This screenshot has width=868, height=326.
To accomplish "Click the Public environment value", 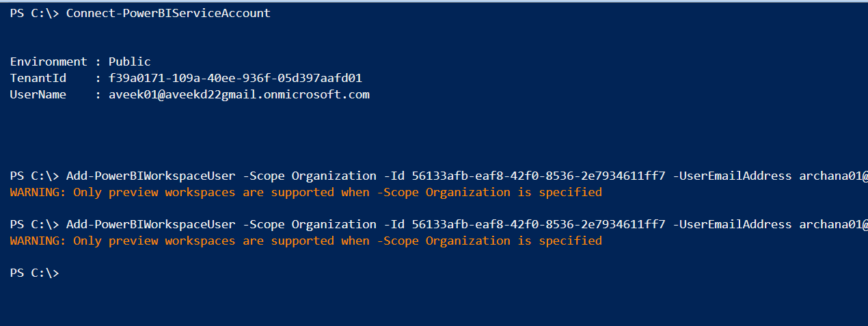I will pos(129,62).
